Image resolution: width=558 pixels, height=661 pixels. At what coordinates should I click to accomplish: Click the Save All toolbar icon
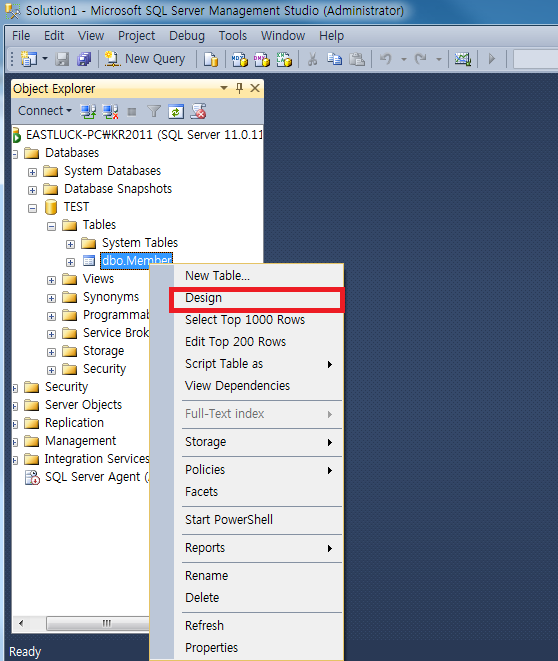[84, 59]
